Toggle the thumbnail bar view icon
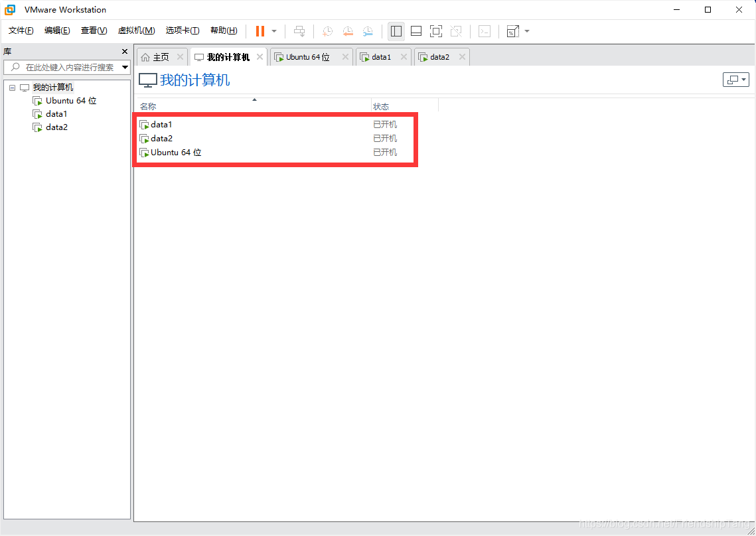The height and width of the screenshot is (536, 756). [x=416, y=31]
